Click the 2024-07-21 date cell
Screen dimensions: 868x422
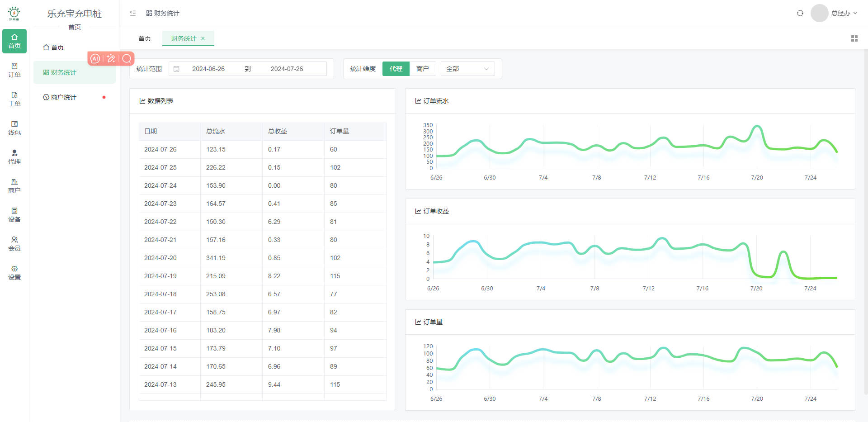pos(170,240)
